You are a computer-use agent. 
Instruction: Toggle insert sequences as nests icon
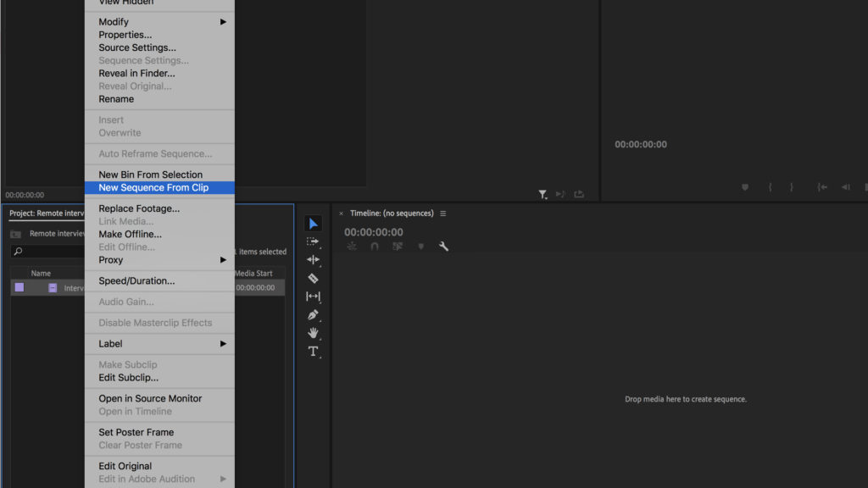point(352,247)
